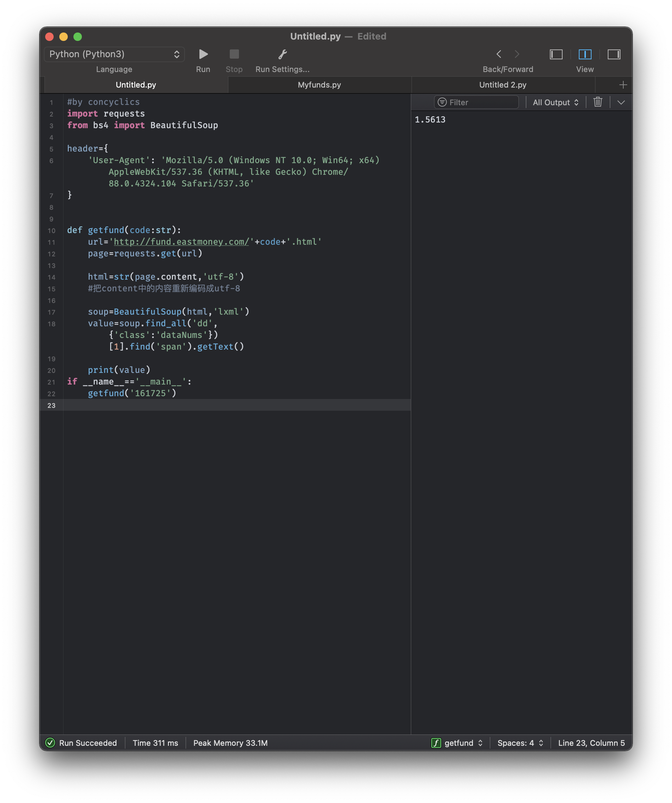Click the 'from bs4 import BeautifulSoup' line

pos(143,125)
